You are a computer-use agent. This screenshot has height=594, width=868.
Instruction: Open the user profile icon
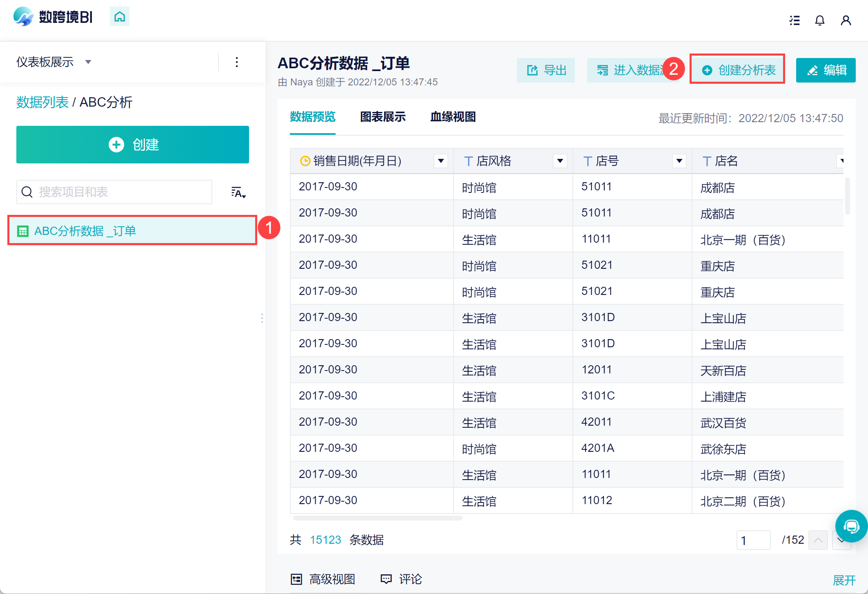846,20
